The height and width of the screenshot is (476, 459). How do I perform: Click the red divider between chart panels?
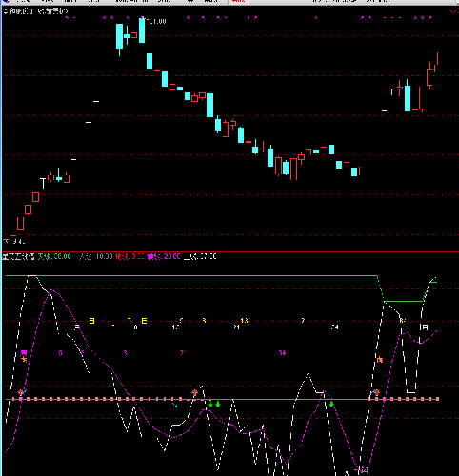(229, 251)
